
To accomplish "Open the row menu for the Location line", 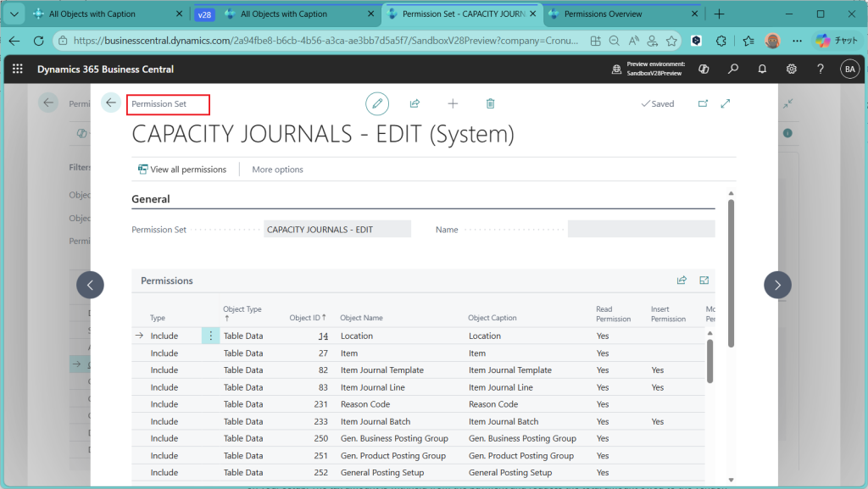I will click(211, 336).
